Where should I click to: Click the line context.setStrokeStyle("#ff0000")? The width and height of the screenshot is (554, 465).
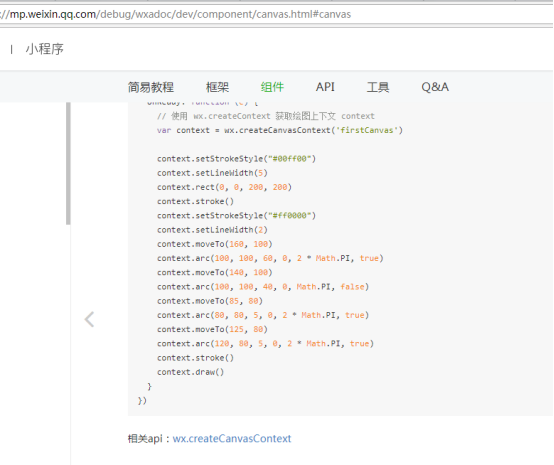click(236, 216)
